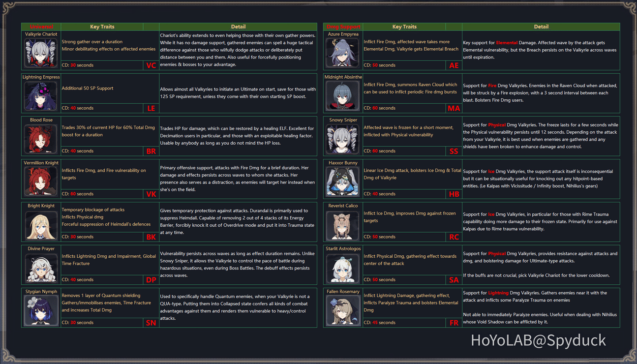Click the Blood Rose character portrait
The width and height of the screenshot is (637, 364).
[x=41, y=139]
